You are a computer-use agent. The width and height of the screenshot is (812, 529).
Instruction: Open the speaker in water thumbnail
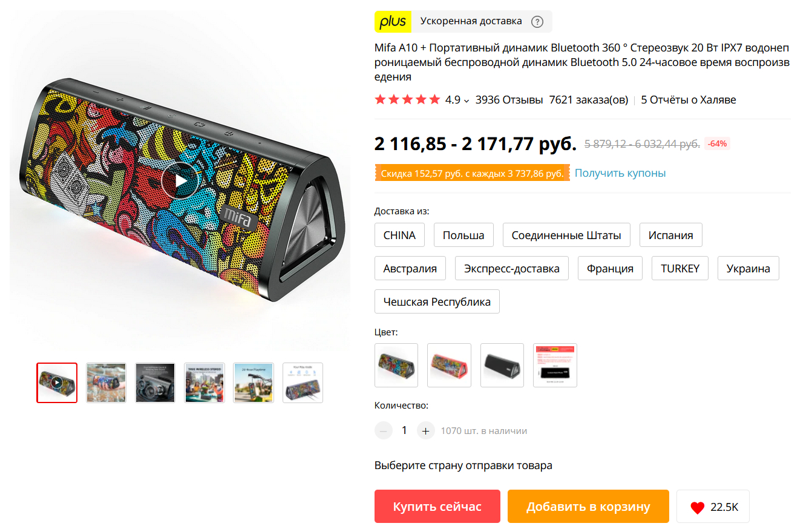(x=106, y=383)
